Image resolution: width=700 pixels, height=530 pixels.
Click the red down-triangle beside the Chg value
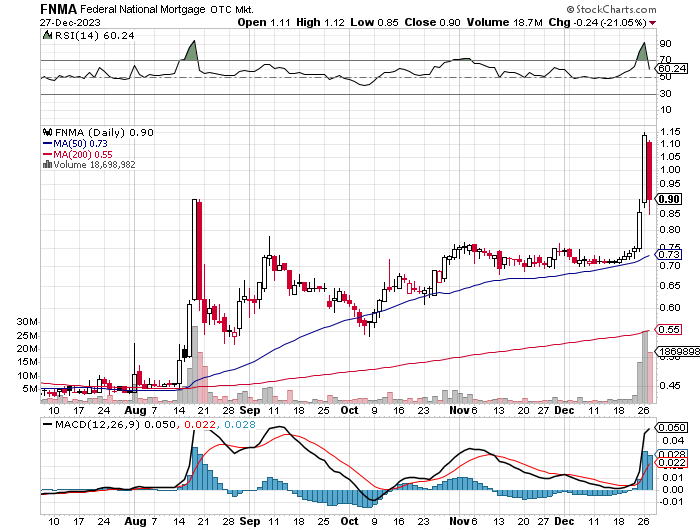(652, 23)
